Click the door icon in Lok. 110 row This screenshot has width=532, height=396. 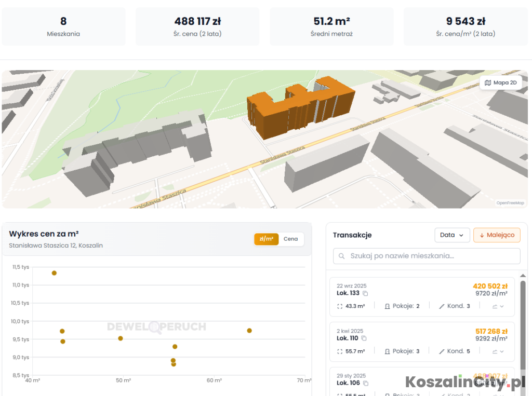click(387, 351)
